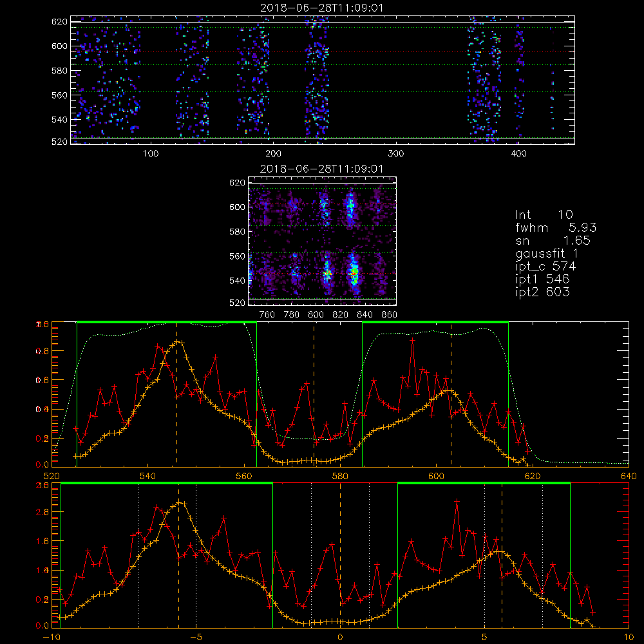The width and height of the screenshot is (644, 644).
Task: Select the "Int 10" parameter line
Action: click(544, 214)
